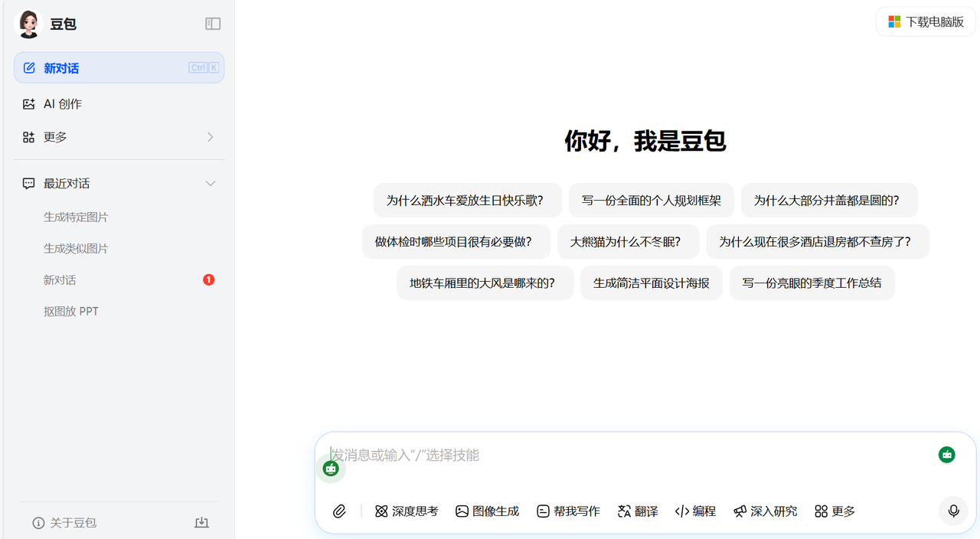Viewport: 980px width, 539px height.
Task: Click the 最近对话 section header
Action: pyautogui.click(x=119, y=184)
